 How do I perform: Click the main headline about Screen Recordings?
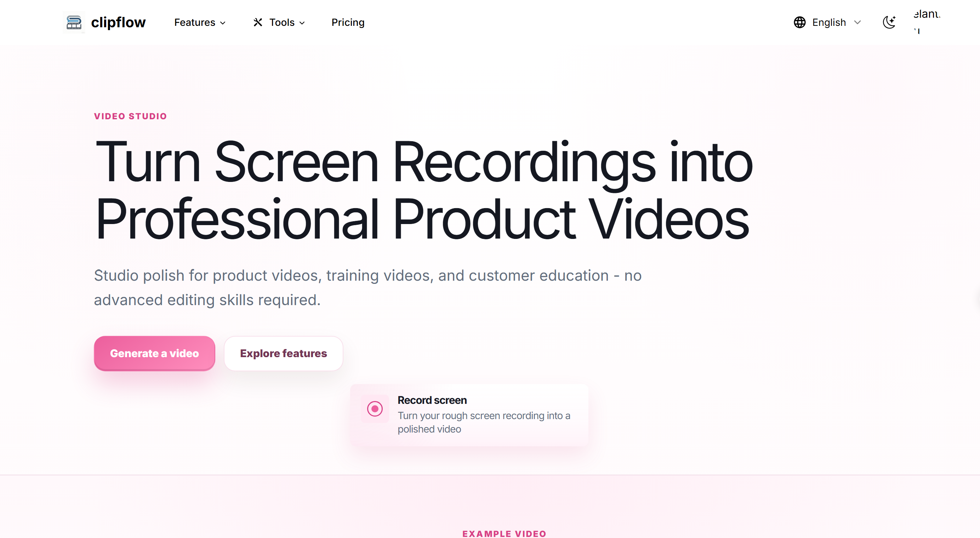(423, 189)
